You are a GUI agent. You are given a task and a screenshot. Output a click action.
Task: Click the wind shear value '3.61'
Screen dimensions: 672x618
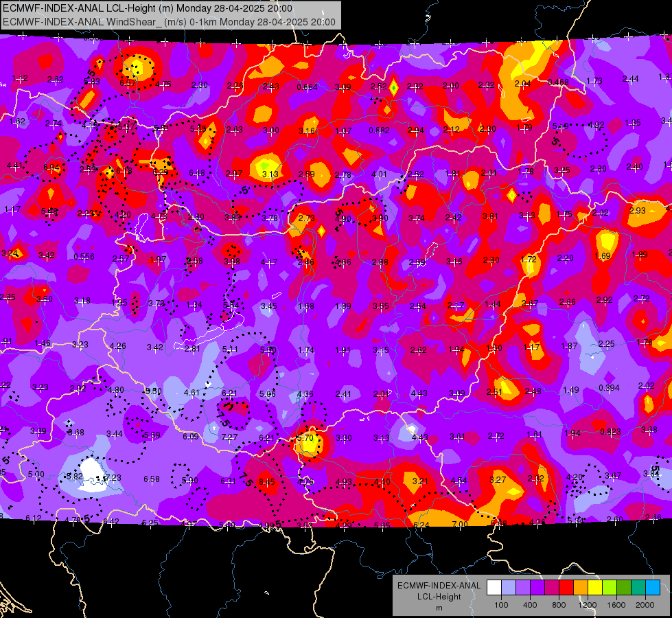tap(457, 436)
